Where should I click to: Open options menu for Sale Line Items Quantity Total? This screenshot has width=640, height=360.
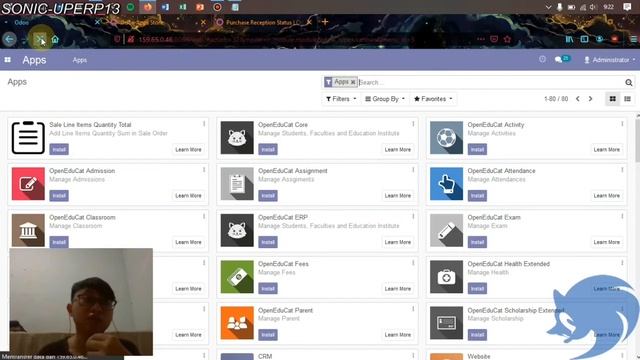204,124
